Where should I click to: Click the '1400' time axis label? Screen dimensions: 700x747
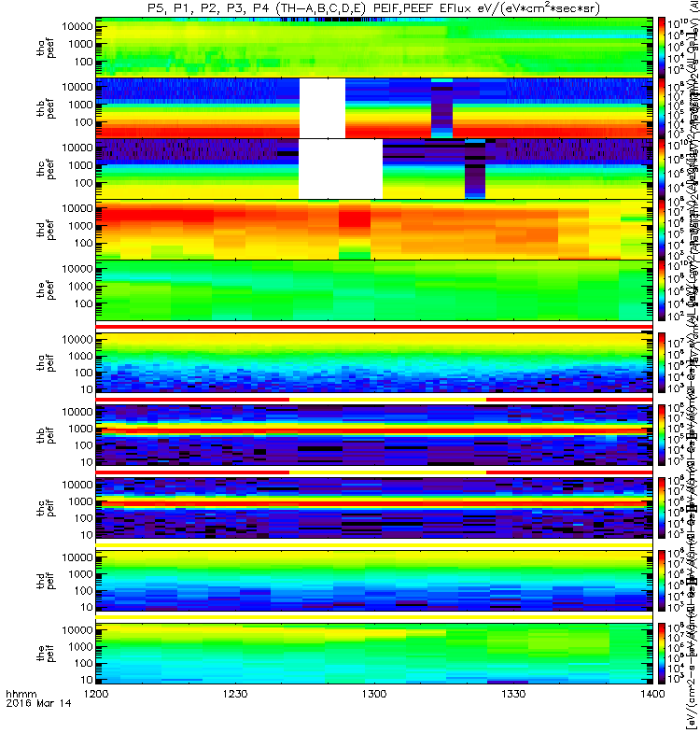click(x=652, y=694)
